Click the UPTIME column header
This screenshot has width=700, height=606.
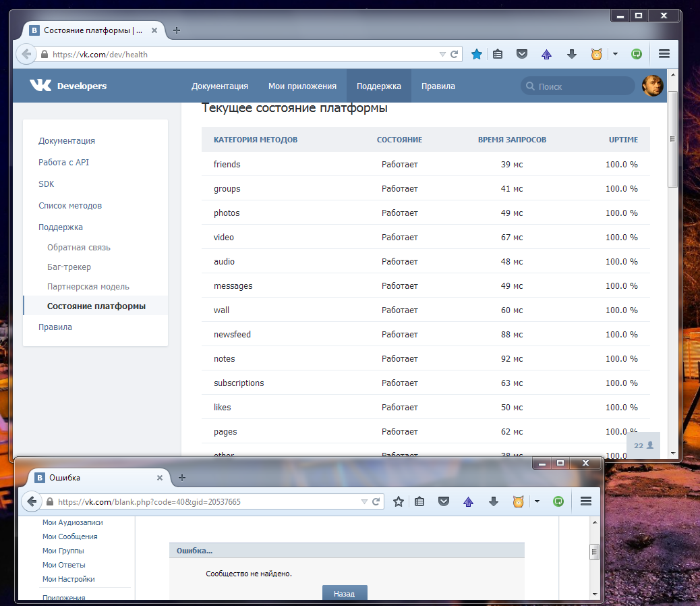click(623, 139)
